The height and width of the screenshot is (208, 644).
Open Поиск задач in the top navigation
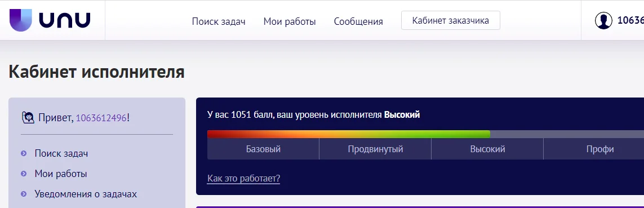click(219, 21)
